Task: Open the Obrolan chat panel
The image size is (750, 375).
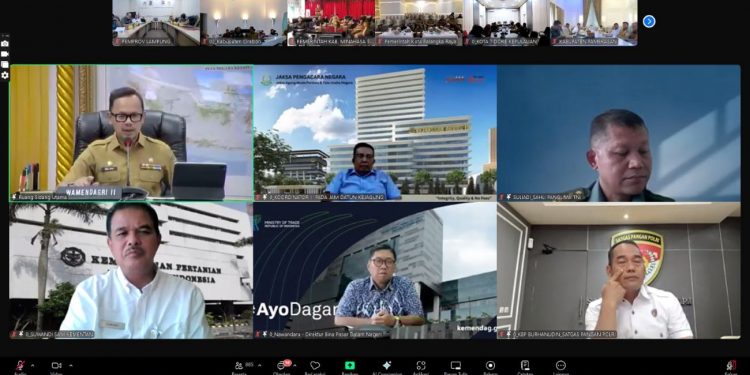Action: pyautogui.click(x=282, y=367)
